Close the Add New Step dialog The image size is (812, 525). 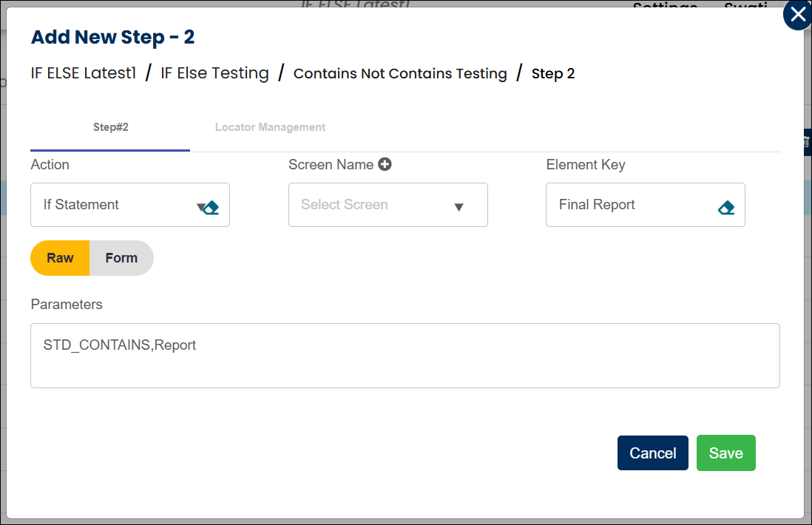click(x=797, y=15)
